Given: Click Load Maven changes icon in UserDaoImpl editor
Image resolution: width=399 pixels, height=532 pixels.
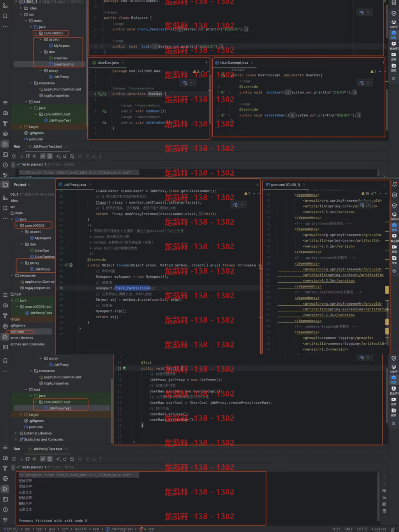Looking at the screenshot, I should click(361, 83).
